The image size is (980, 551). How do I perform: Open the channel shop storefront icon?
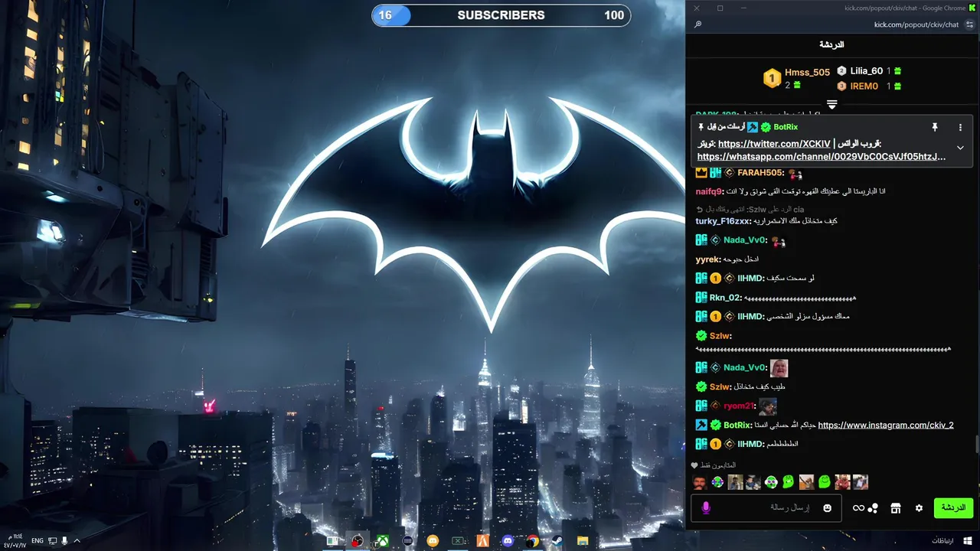click(895, 508)
